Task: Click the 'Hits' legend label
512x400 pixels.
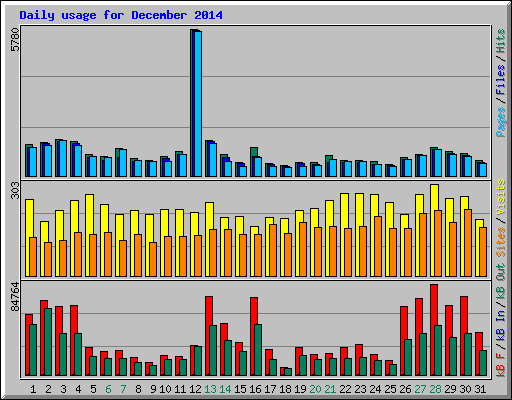Action: point(500,41)
